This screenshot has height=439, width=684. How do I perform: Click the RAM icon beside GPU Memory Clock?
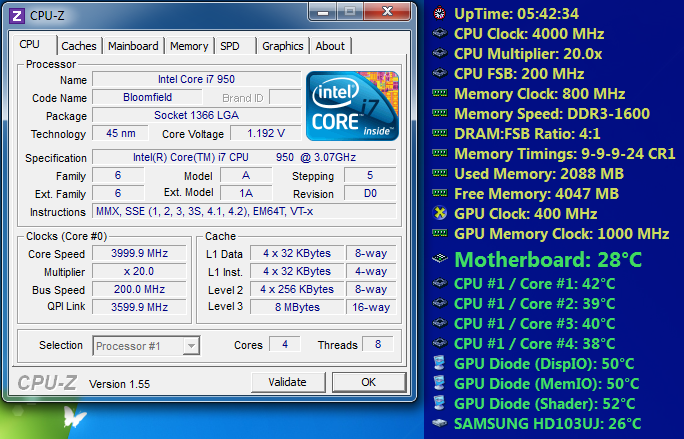click(440, 233)
